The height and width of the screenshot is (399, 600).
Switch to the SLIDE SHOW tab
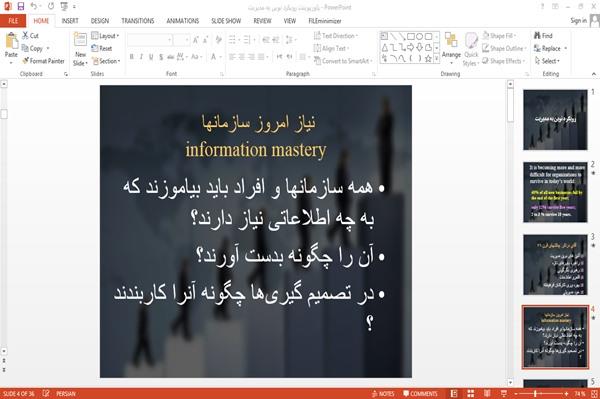(x=226, y=21)
